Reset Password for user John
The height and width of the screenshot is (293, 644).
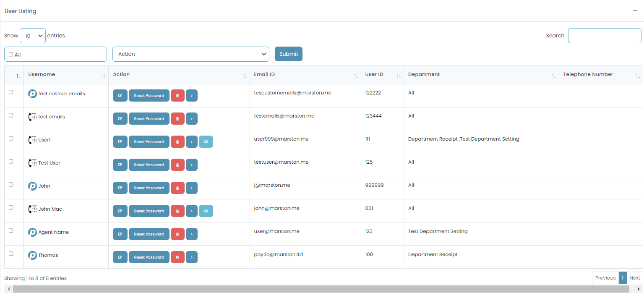pyautogui.click(x=149, y=188)
